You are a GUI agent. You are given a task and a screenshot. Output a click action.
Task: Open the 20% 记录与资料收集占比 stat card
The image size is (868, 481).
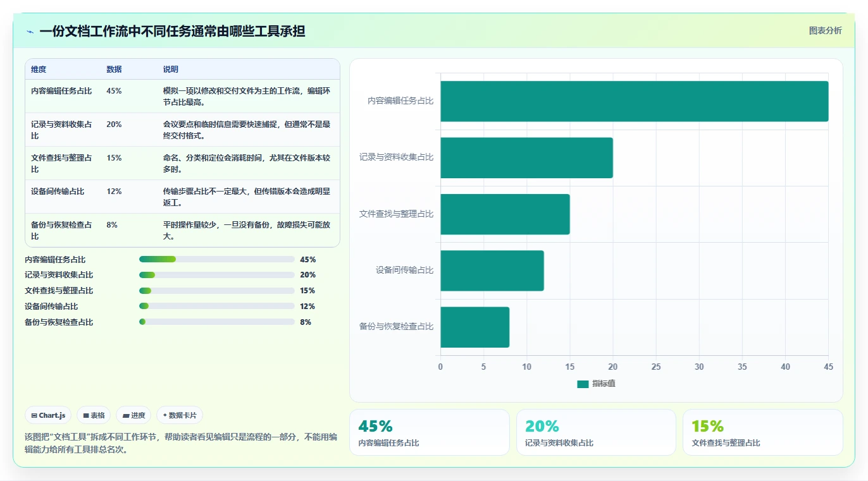click(596, 432)
